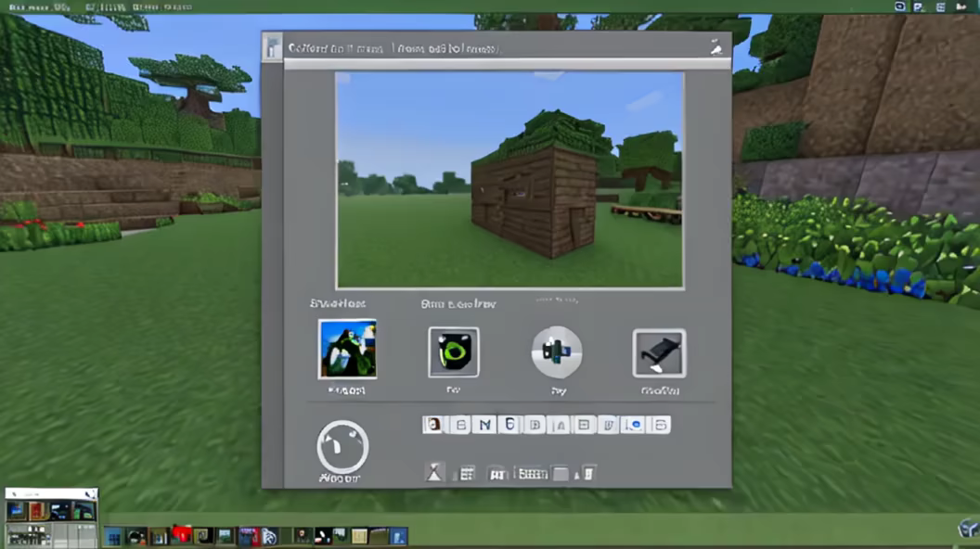Open the blue window icon on the taskbar
Screen dimensions: 980x549
[x=112, y=536]
